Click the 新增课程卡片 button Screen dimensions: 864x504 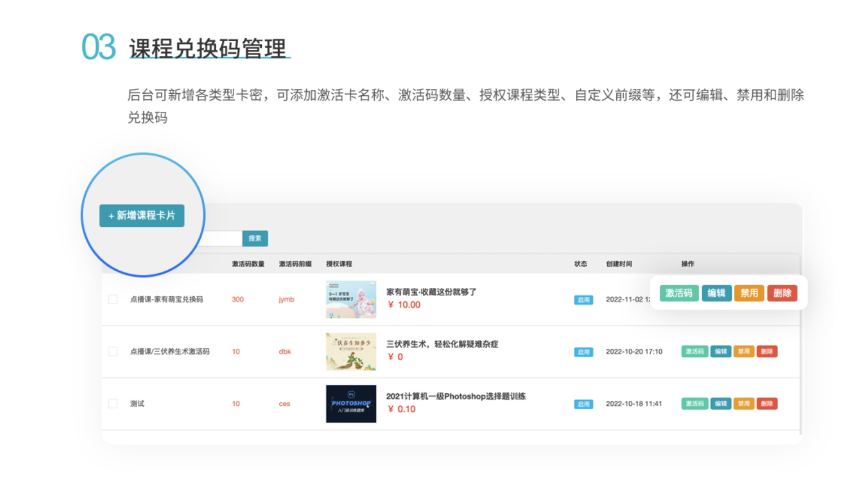pos(142,216)
